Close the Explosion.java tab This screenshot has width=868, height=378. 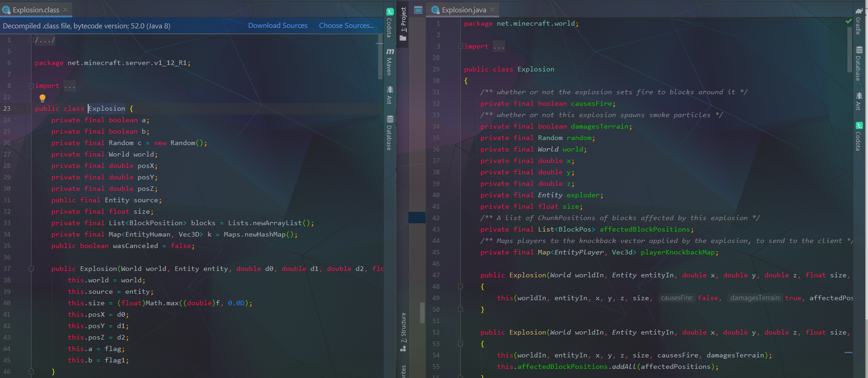pyautogui.click(x=493, y=10)
